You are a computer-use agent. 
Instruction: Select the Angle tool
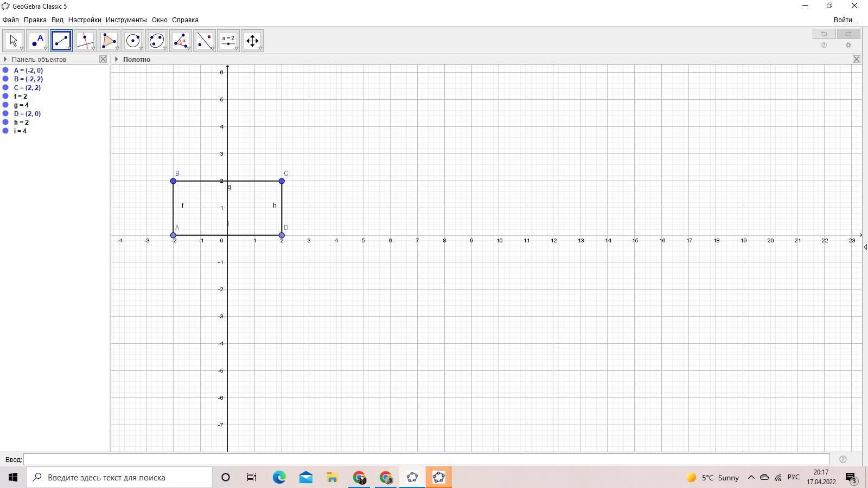(x=181, y=41)
